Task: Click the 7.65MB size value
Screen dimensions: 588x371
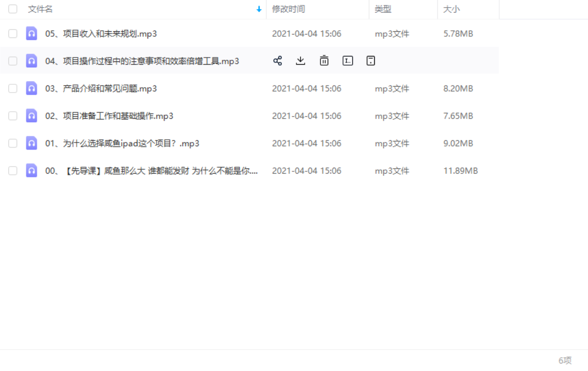Action: point(458,116)
